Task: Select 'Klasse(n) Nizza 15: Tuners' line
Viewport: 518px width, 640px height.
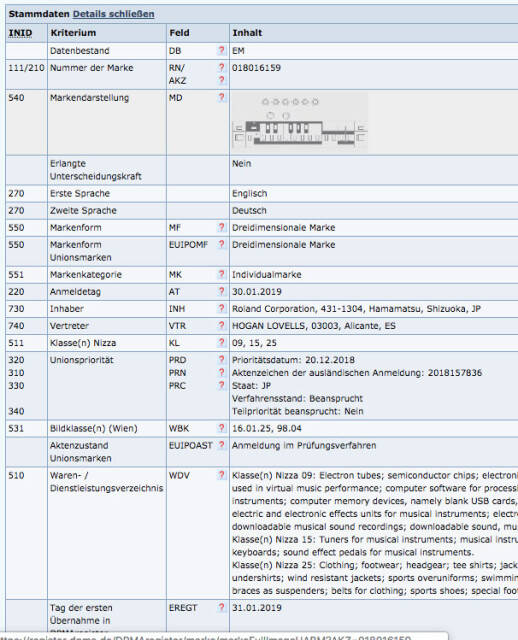Action: click(375, 539)
